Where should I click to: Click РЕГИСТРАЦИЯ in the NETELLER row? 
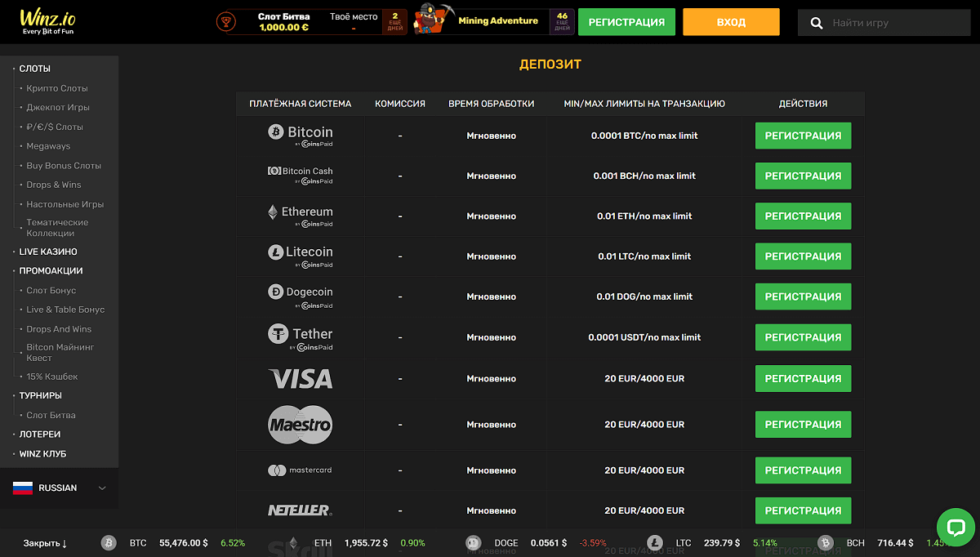coord(803,510)
